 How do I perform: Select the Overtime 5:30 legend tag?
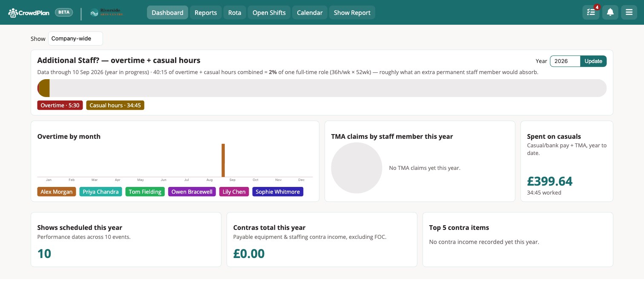tap(60, 105)
